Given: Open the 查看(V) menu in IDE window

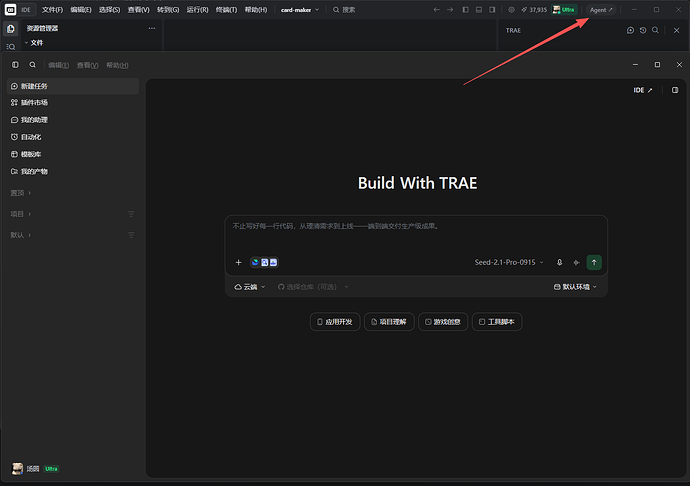Looking at the screenshot, I should 139,10.
